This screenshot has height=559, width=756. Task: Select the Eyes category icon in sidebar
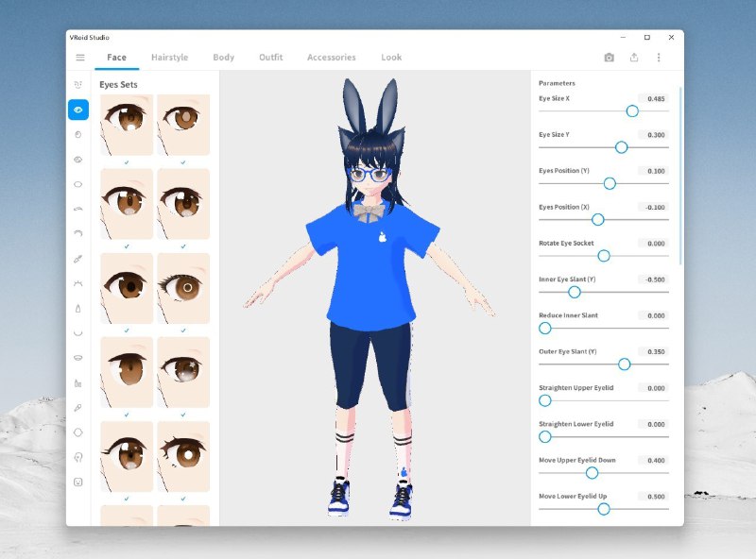click(78, 111)
